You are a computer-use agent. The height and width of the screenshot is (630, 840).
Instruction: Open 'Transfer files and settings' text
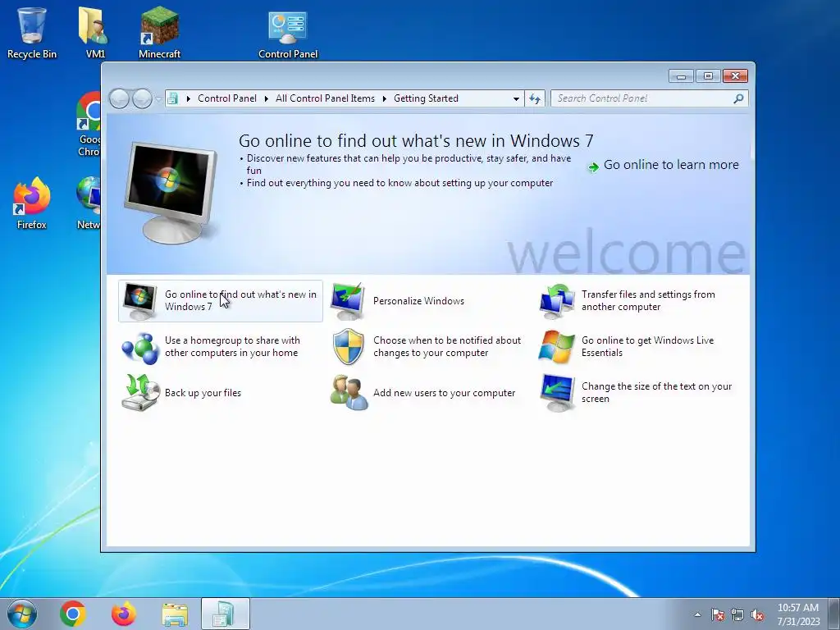click(x=648, y=300)
